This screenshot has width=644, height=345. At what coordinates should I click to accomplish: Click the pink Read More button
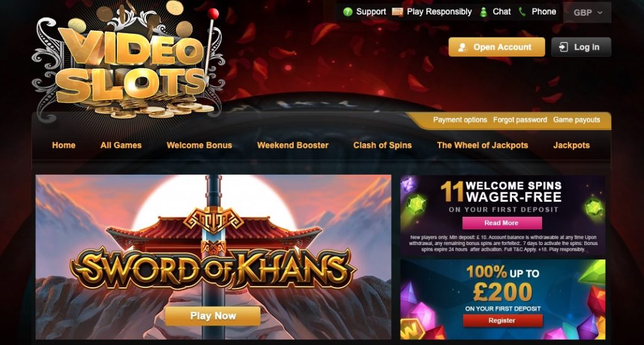tap(502, 222)
